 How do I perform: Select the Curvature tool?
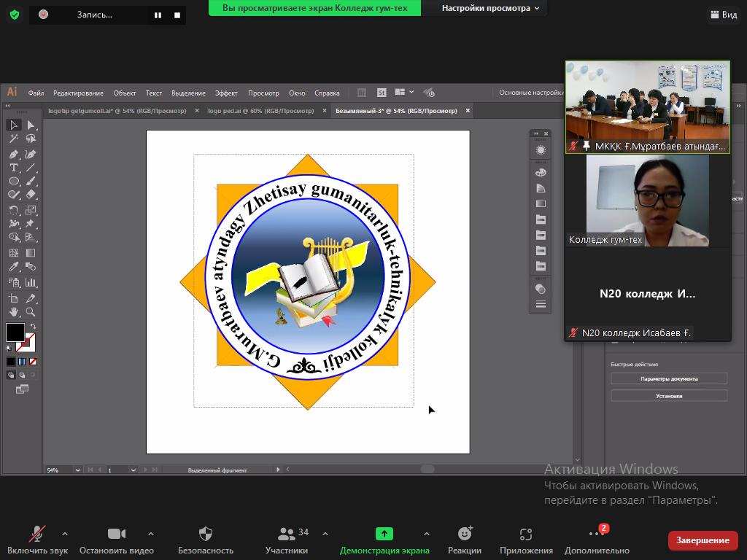pyautogui.click(x=31, y=155)
